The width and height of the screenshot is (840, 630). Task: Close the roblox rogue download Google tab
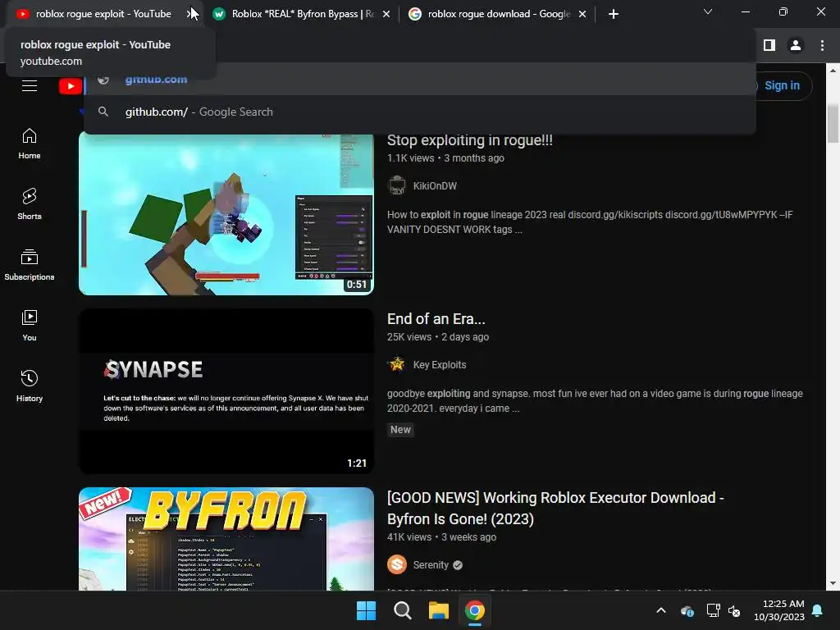click(x=582, y=14)
